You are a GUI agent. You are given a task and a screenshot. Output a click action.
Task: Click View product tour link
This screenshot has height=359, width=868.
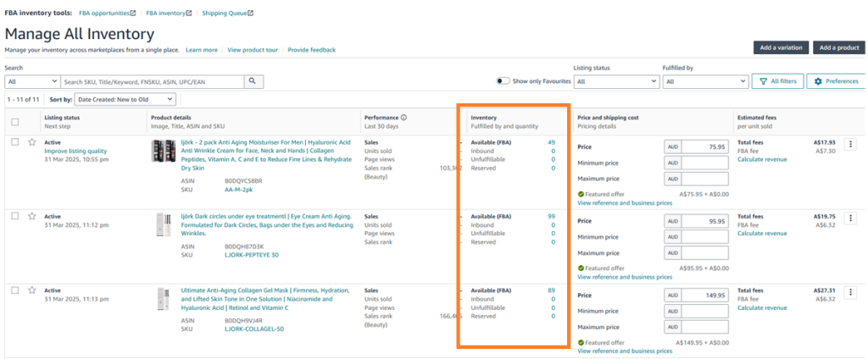click(253, 50)
